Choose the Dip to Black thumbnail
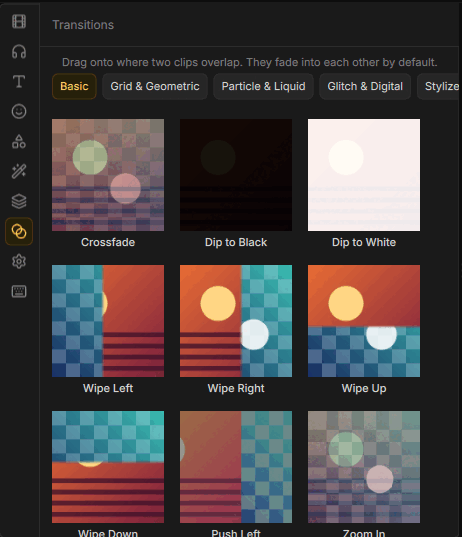The width and height of the screenshot is (462, 537). [236, 175]
